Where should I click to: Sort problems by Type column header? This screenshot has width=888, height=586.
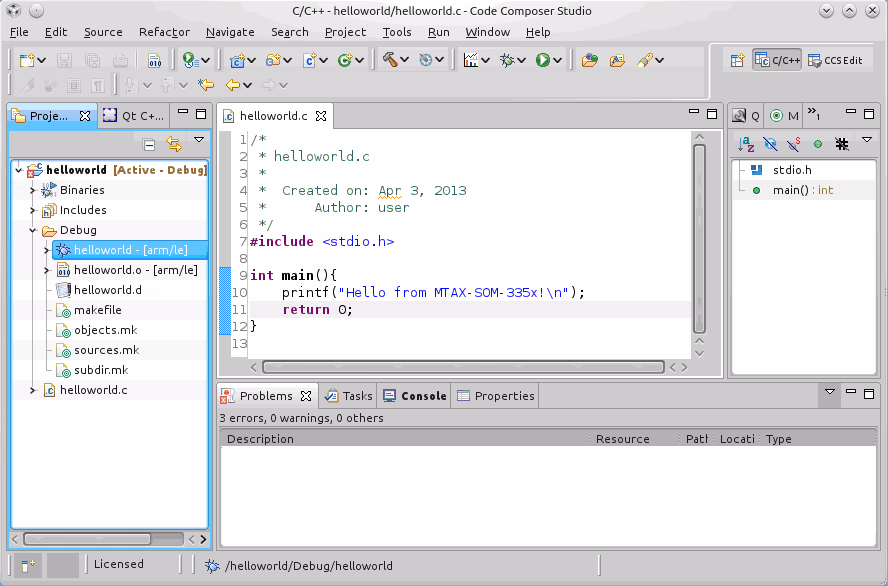click(817, 439)
